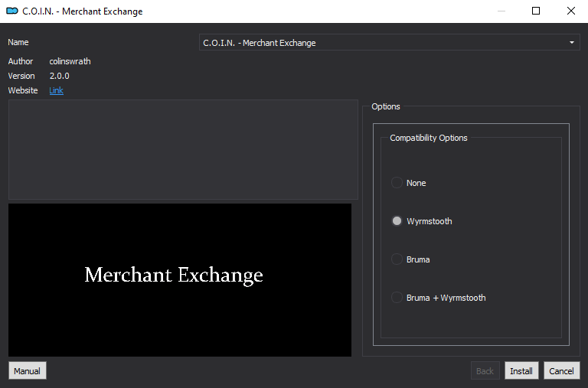This screenshot has width=588, height=388.
Task: Choose the Bruma compatibility option
Action: pyautogui.click(x=410, y=259)
